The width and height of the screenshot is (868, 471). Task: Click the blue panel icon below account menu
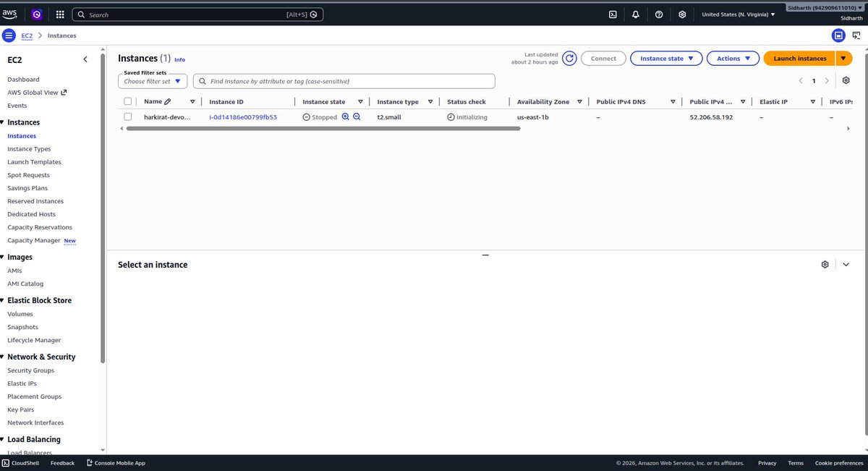tap(838, 35)
